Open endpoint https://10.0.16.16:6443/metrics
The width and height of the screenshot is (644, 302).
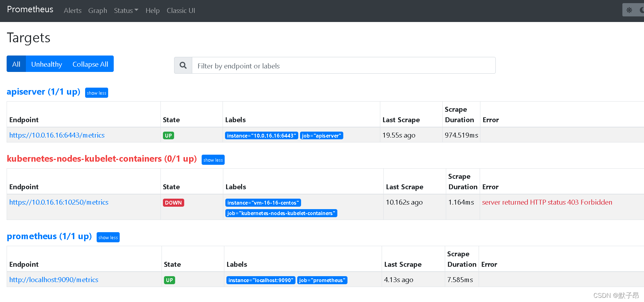pos(57,135)
